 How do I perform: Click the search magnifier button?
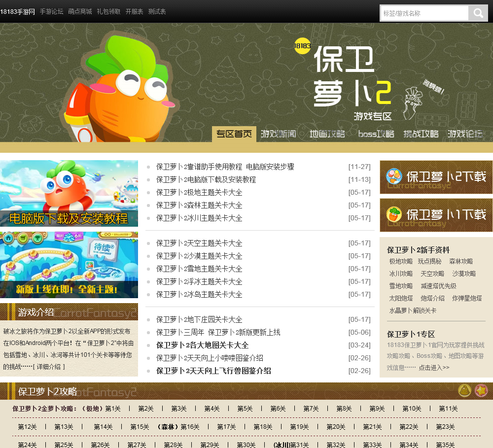coord(478,13)
